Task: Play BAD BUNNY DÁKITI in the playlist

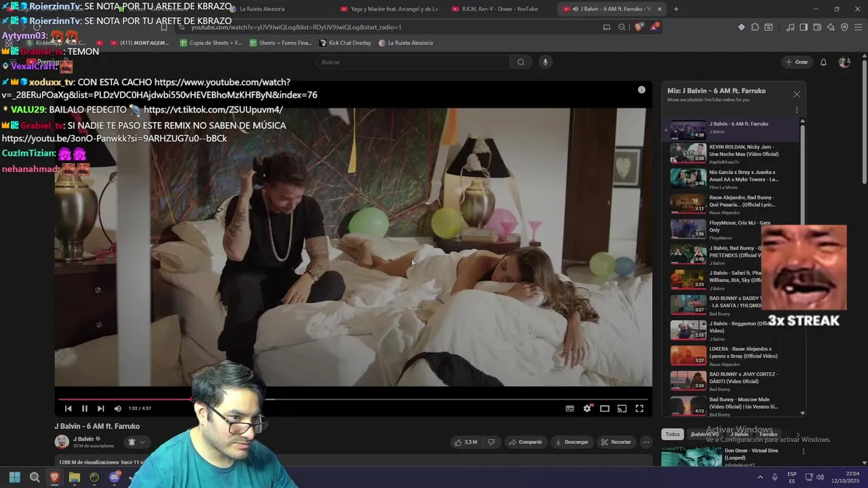Action: [x=731, y=381]
